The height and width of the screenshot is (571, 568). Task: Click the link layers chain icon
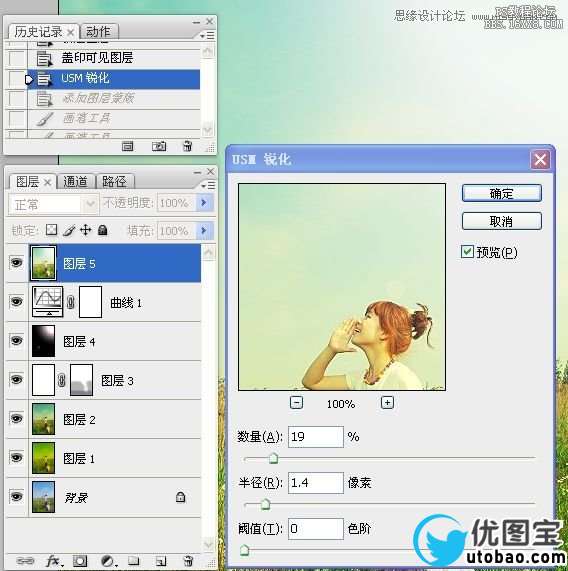click(25, 560)
